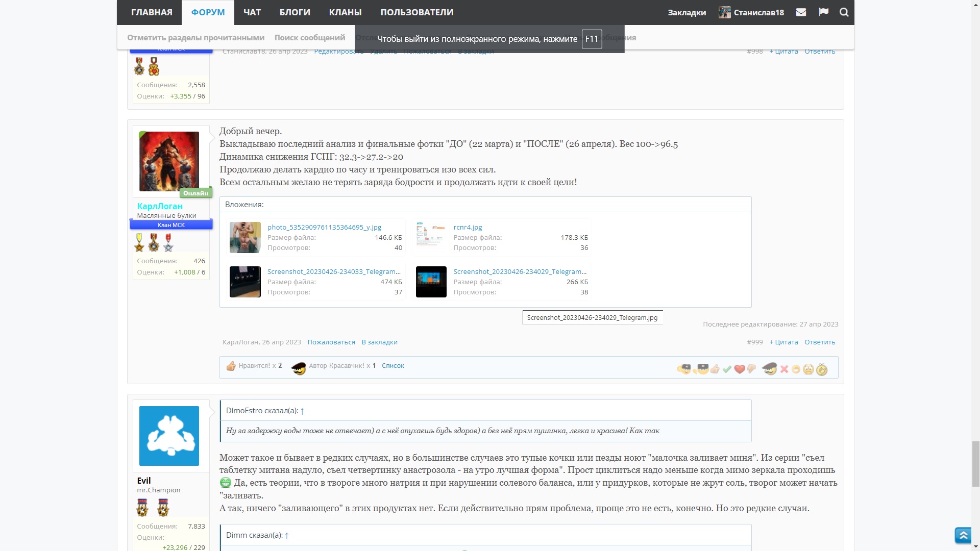Click the red heart reaction icon
Viewport: 980px width, 551px height.
(739, 369)
